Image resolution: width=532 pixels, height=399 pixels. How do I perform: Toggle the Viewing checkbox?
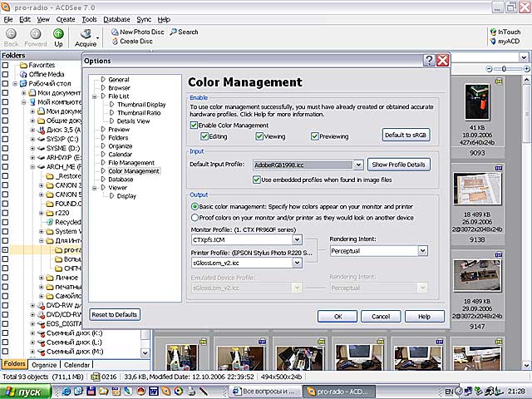[x=259, y=136]
